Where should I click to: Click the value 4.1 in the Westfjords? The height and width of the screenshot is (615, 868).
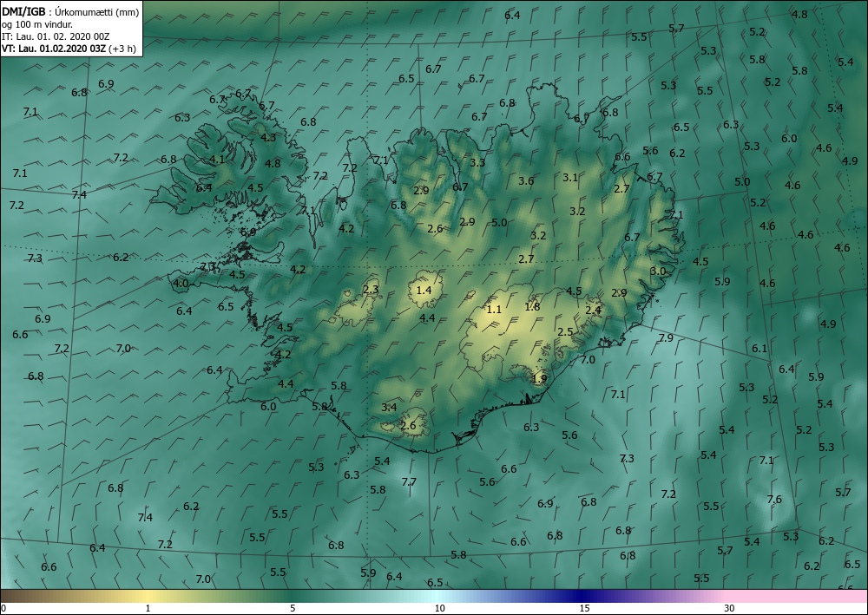click(217, 160)
